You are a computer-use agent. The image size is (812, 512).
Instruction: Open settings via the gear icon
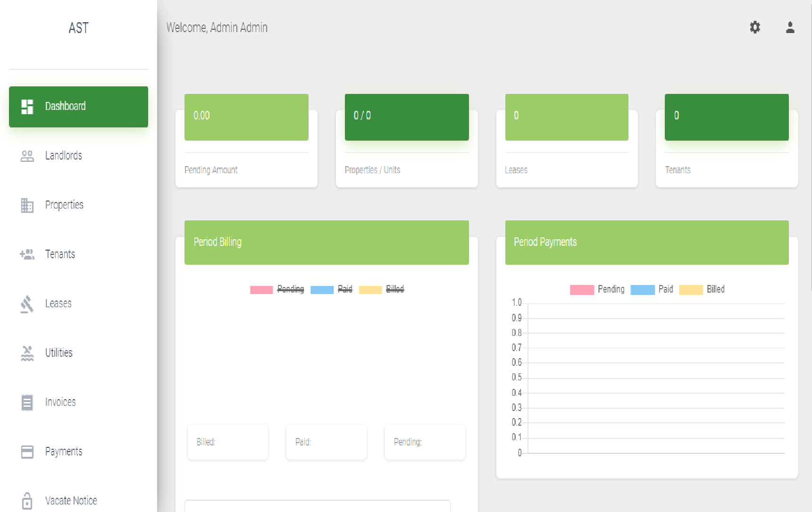755,27
